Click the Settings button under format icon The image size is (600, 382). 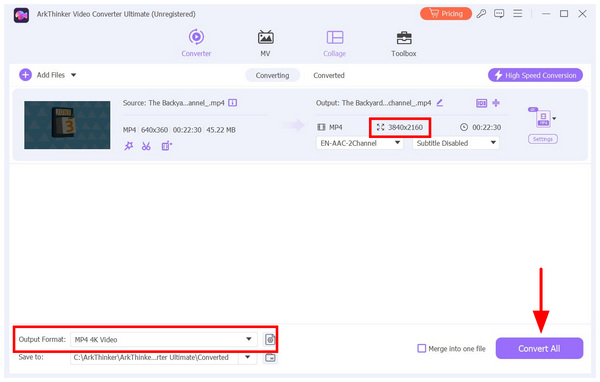(543, 139)
